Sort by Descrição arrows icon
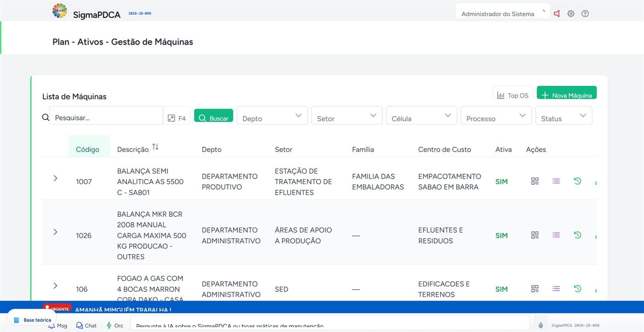Viewport: 644px width, 332px height. point(155,147)
